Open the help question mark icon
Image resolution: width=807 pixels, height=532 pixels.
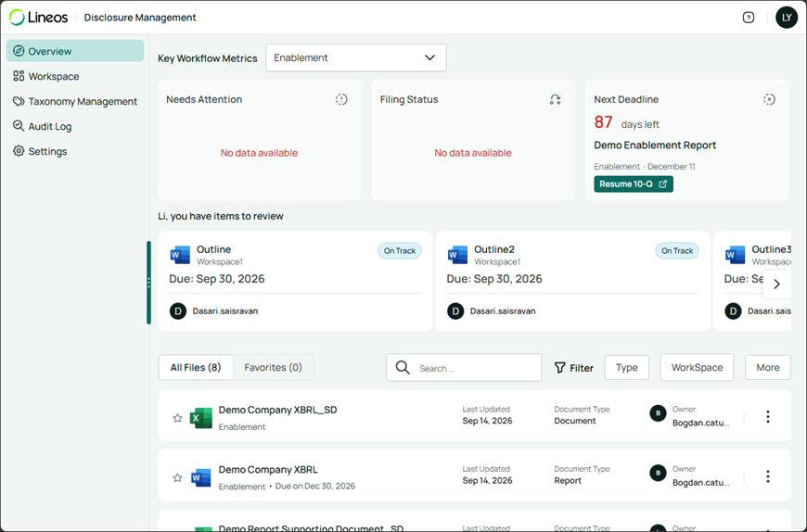(x=749, y=18)
